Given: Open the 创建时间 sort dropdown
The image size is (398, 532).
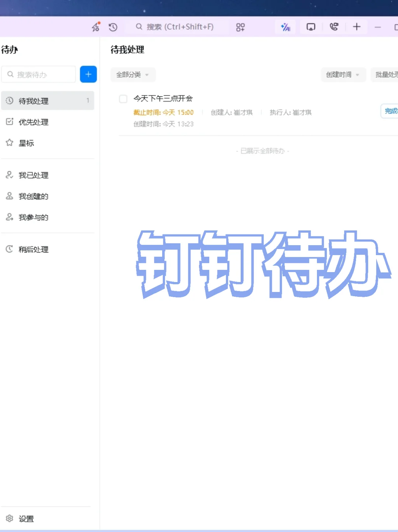Looking at the screenshot, I should pyautogui.click(x=343, y=74).
